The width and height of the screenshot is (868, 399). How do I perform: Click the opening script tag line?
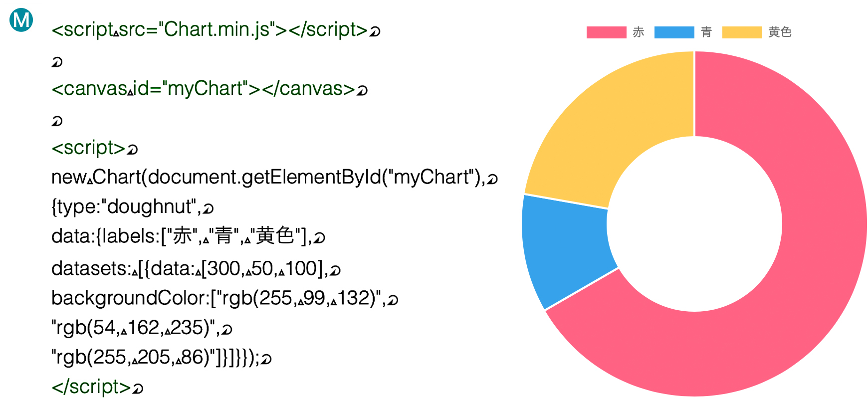click(95, 148)
